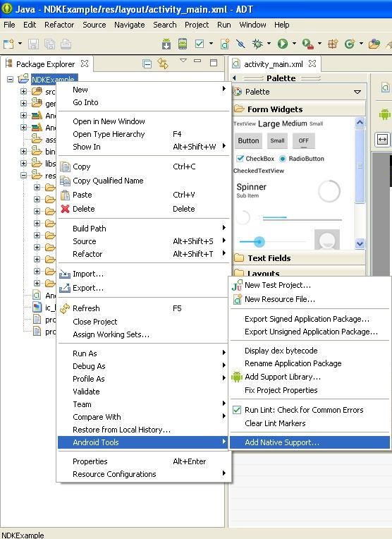Screen dimensions: 392x539
Task: Open the Refactor menu in the menu bar
Action: coord(59,25)
